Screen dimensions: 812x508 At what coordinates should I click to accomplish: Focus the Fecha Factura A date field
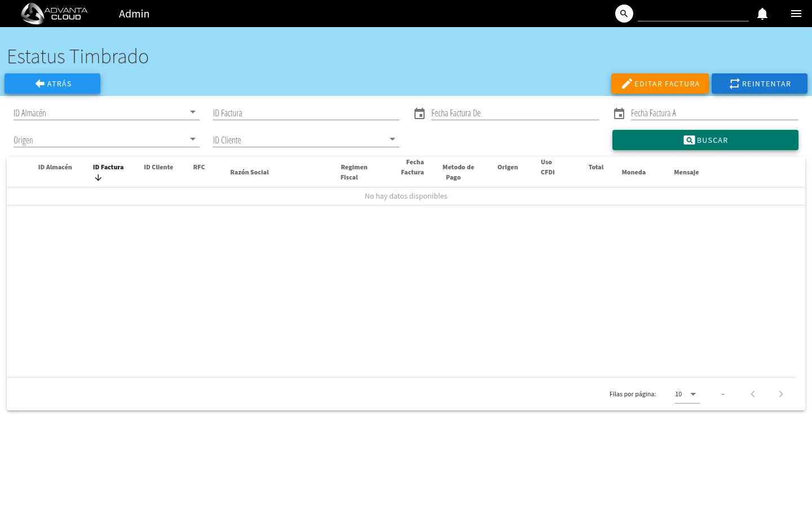714,113
